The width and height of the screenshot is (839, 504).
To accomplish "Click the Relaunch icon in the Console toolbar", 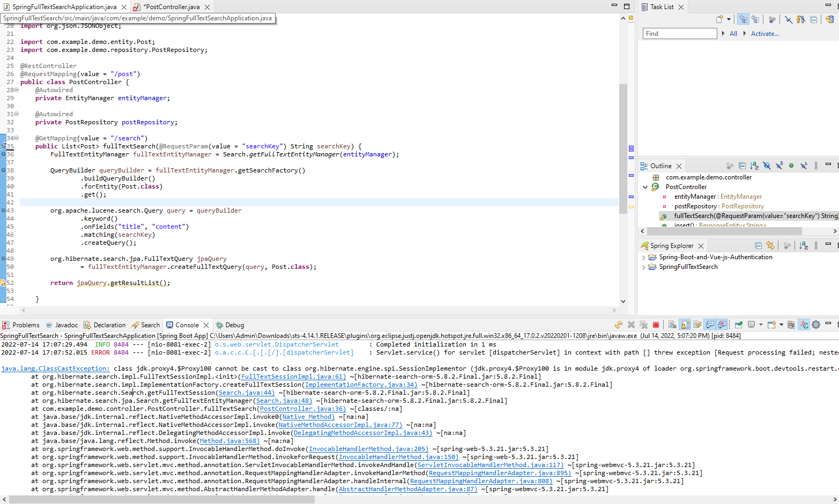I will point(619,325).
